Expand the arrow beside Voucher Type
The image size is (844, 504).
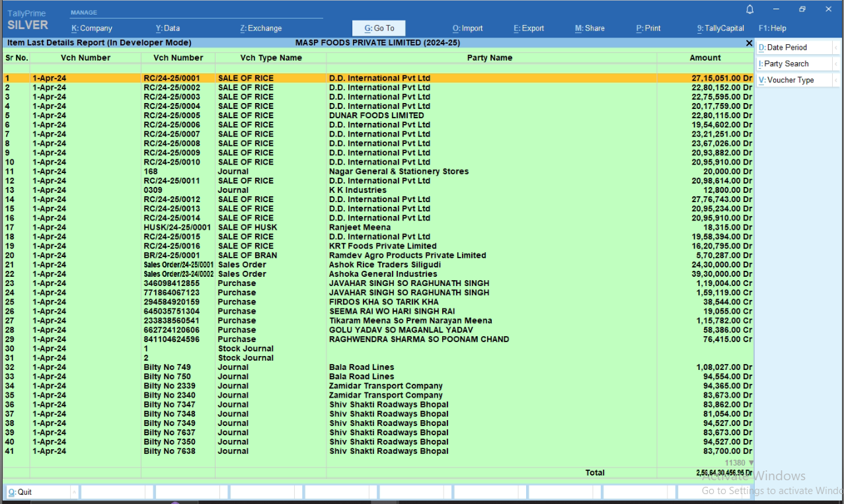pos(836,80)
